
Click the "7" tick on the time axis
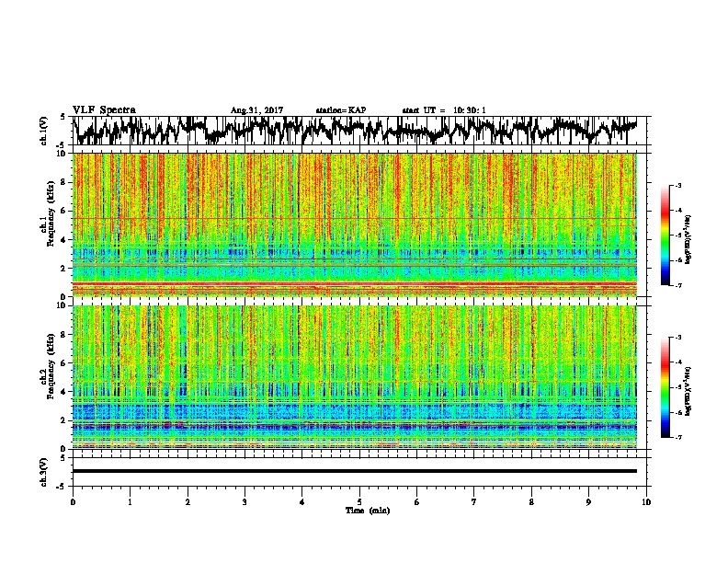tap(473, 502)
